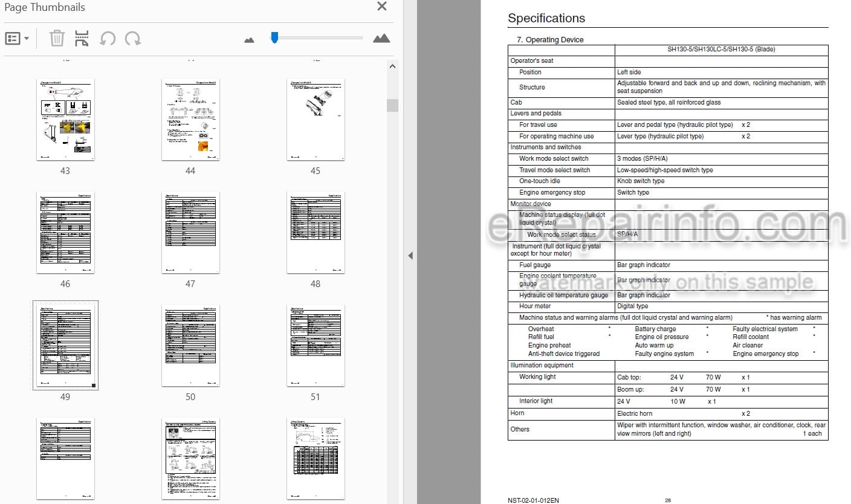Screen dimensions: 851x504
Task: Click the 'Digital type' value
Action: click(x=633, y=306)
